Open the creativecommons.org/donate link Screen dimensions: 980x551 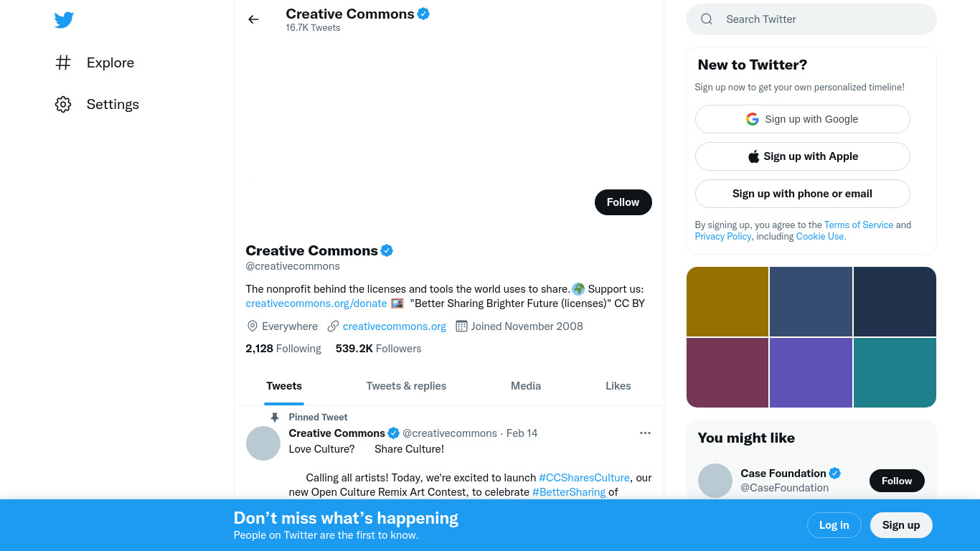point(316,303)
